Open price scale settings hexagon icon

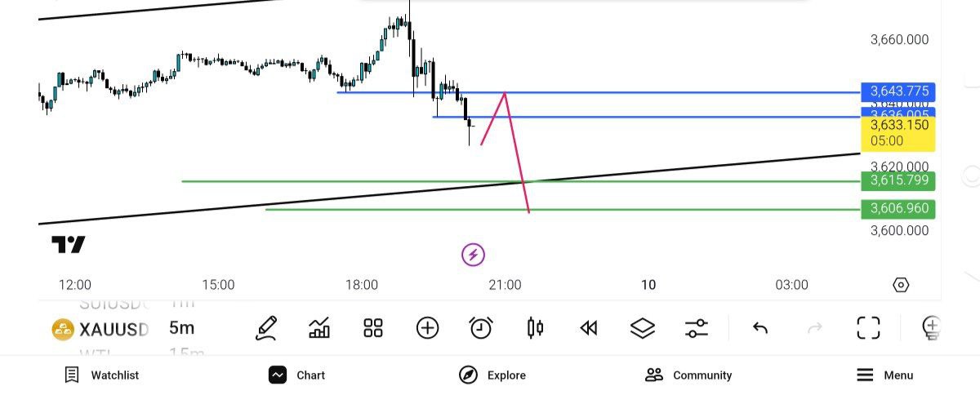(x=901, y=285)
